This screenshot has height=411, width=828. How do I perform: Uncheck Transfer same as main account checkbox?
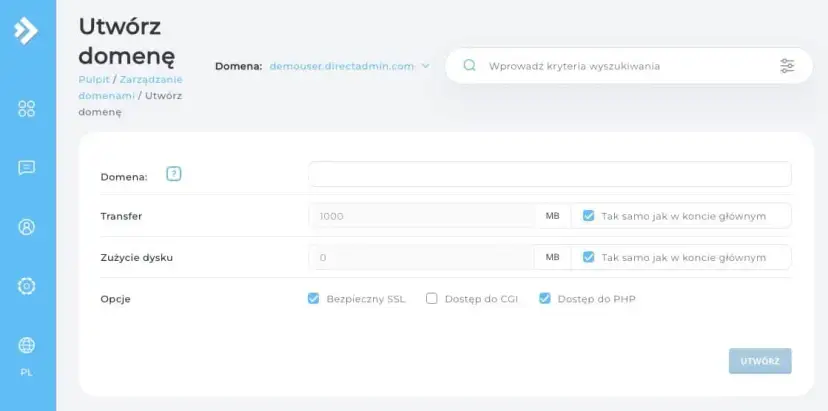coord(588,216)
